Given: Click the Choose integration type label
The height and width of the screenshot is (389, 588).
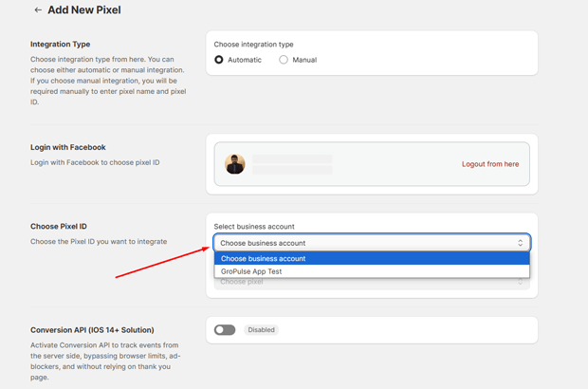Looking at the screenshot, I should tap(253, 45).
